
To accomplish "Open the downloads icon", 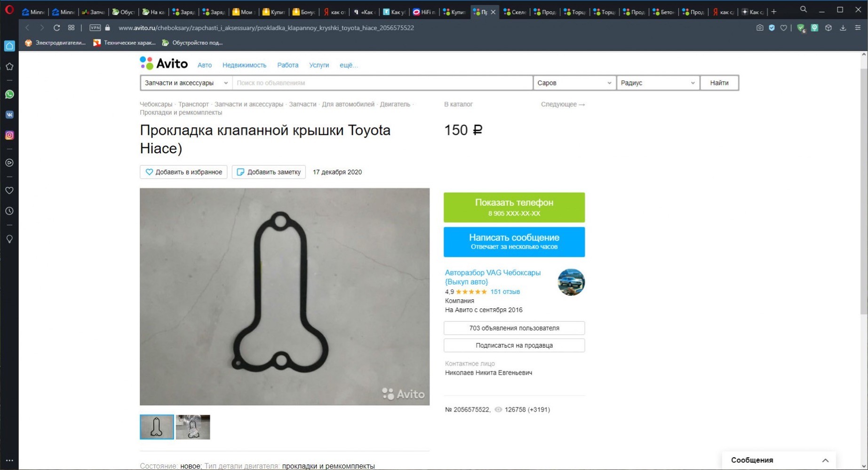I will click(843, 28).
